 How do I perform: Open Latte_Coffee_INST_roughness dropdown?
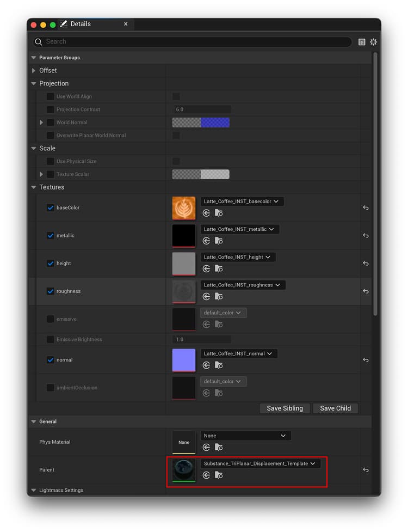click(243, 285)
